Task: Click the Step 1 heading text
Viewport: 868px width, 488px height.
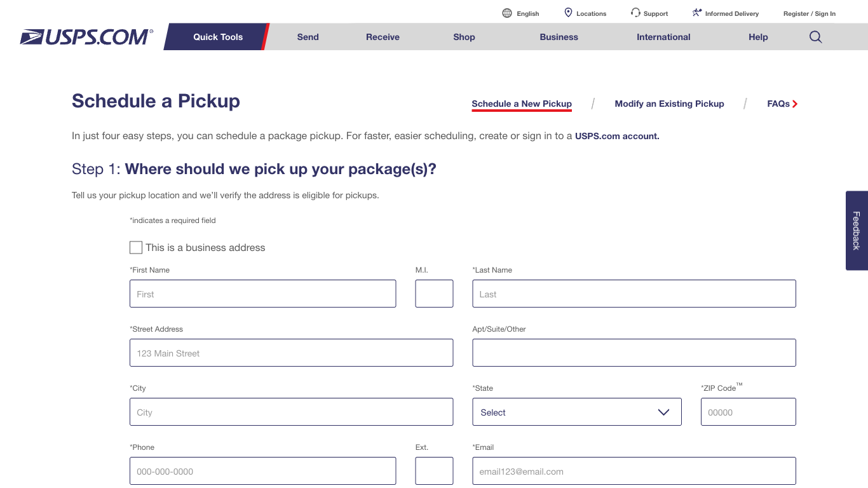Action: point(254,169)
